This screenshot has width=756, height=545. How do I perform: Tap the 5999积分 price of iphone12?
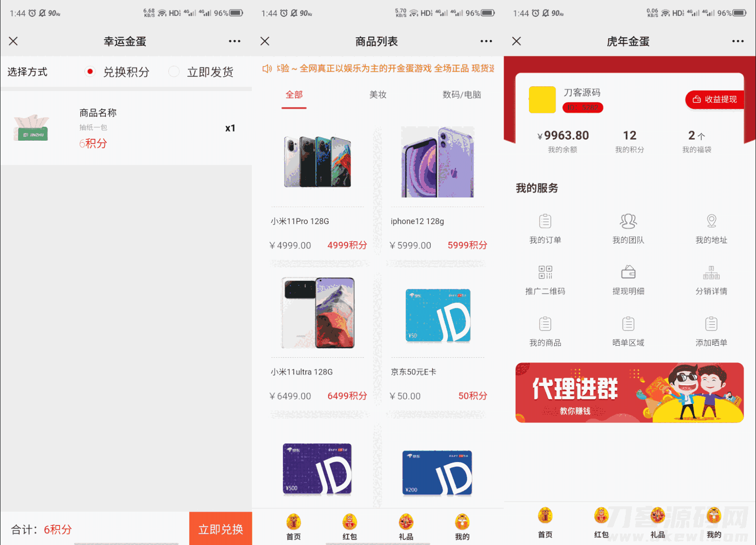click(467, 245)
